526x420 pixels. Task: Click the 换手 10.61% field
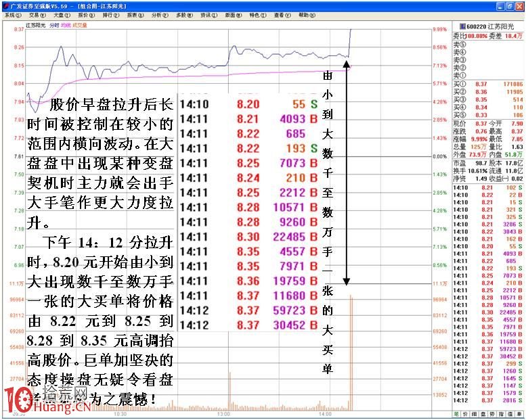(x=470, y=171)
